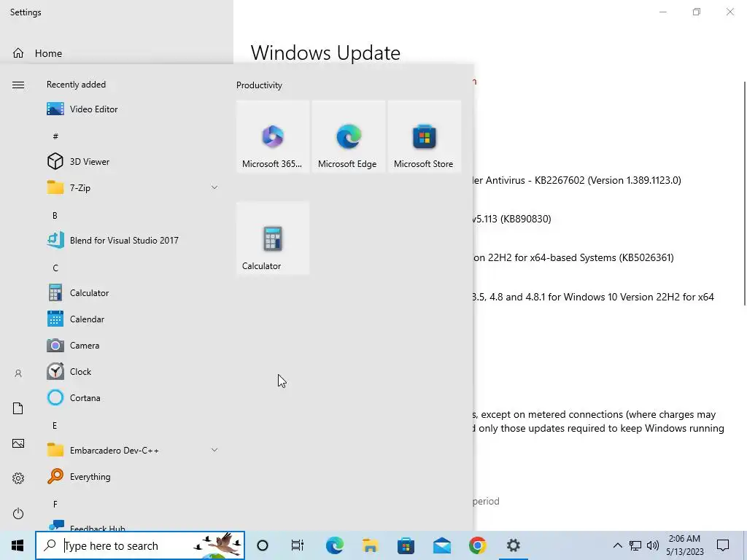This screenshot has height=560, width=747.
Task: Jump to letter # section header
Action: coord(55,136)
